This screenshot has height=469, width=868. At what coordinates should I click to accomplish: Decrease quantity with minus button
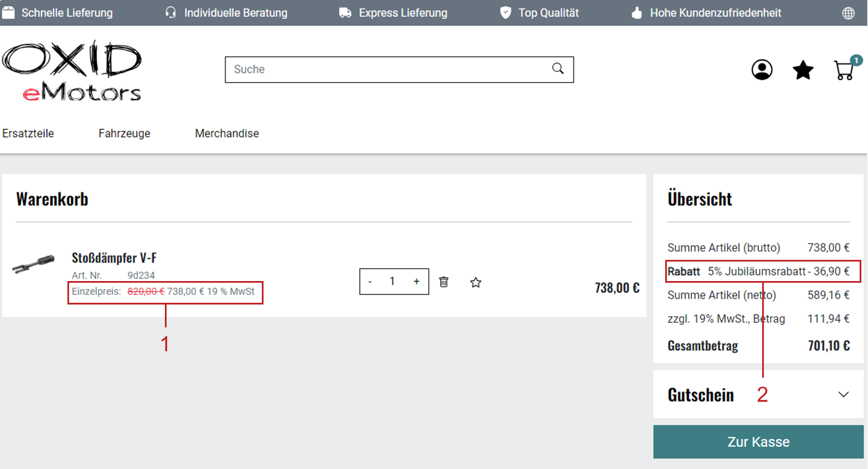coord(370,282)
